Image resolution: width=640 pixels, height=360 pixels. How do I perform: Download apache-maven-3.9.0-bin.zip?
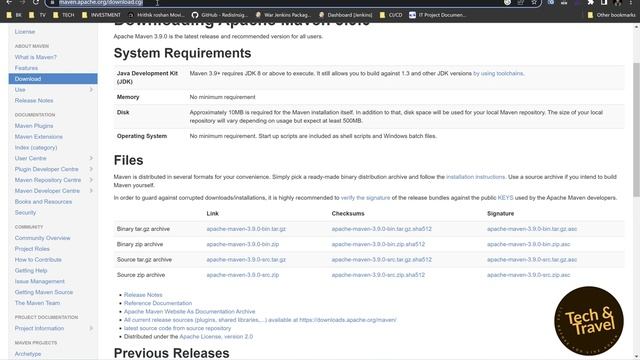point(243,244)
